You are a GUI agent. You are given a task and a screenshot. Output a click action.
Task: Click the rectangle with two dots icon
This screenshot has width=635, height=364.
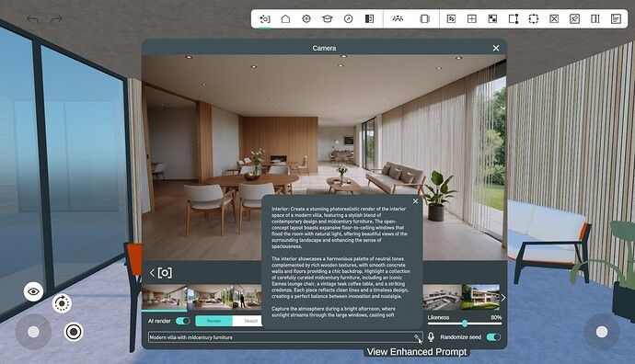pos(514,19)
